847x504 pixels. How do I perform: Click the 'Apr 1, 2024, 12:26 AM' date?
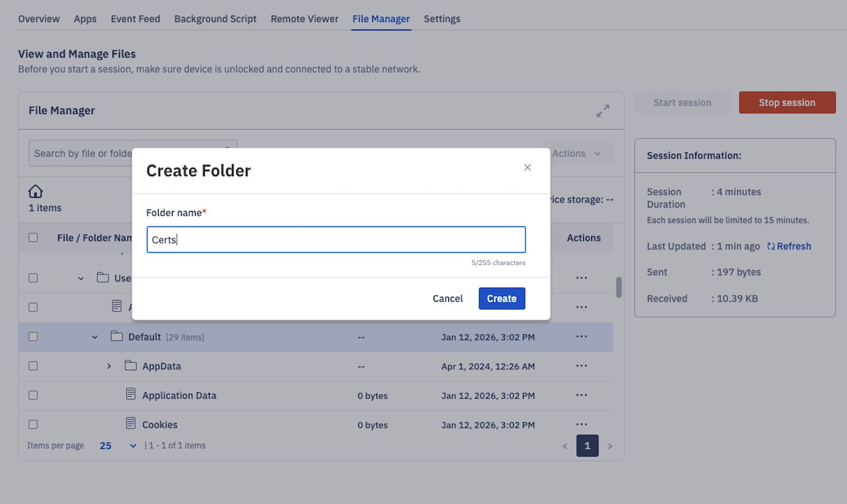click(x=488, y=366)
